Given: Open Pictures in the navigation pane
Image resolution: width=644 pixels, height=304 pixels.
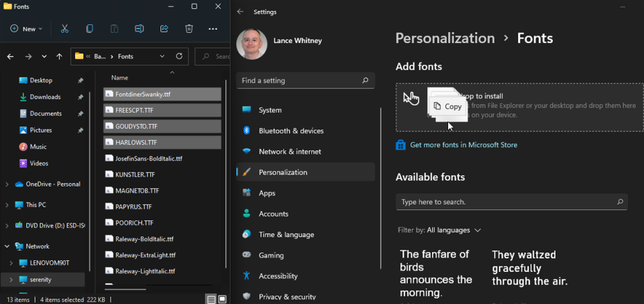Looking at the screenshot, I should [x=41, y=130].
